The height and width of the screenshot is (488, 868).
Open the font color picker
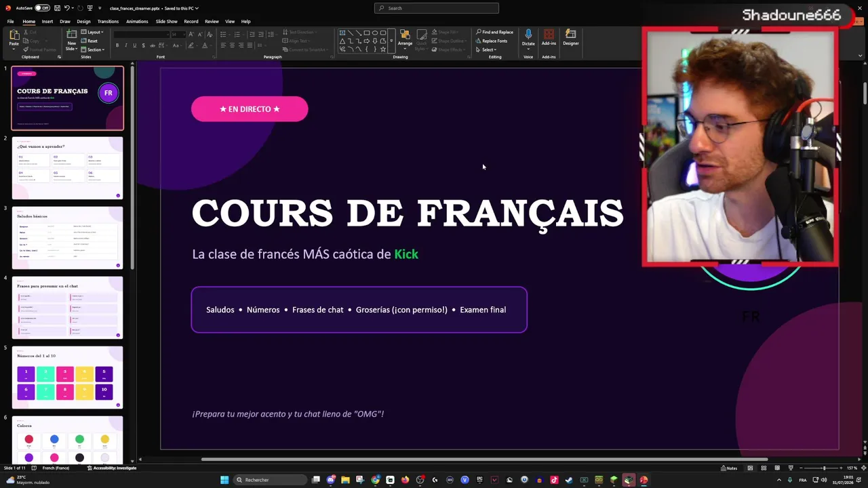point(206,45)
